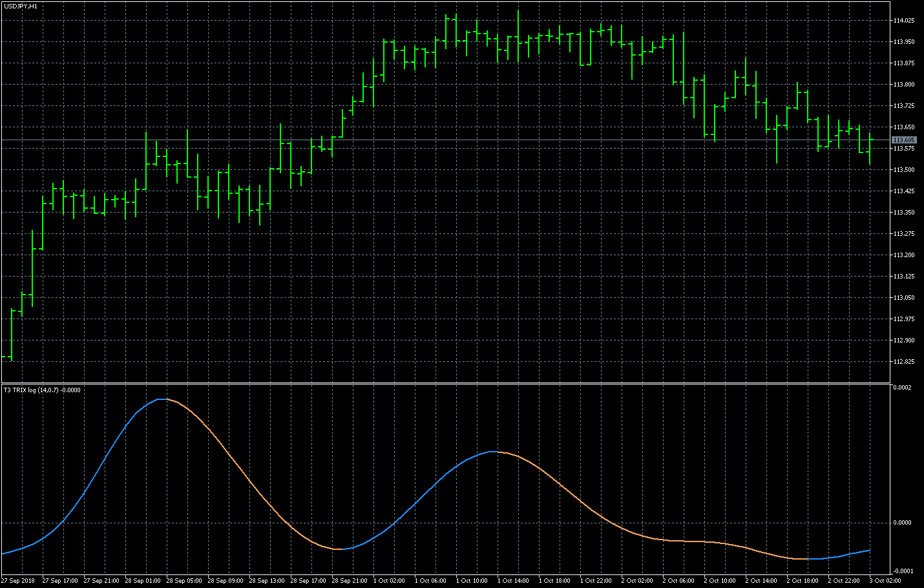This screenshot has height=588, width=924.
Task: Click the 114.025 price axis label
Action: point(903,21)
